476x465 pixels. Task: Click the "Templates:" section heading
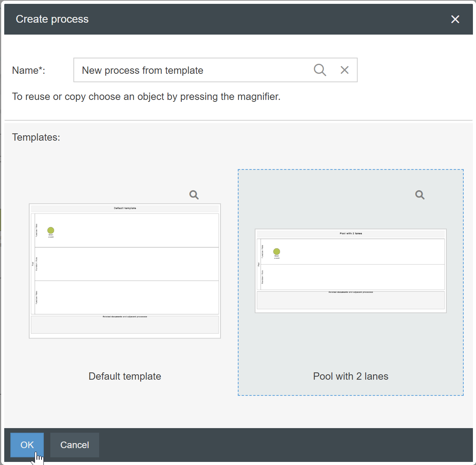click(36, 137)
